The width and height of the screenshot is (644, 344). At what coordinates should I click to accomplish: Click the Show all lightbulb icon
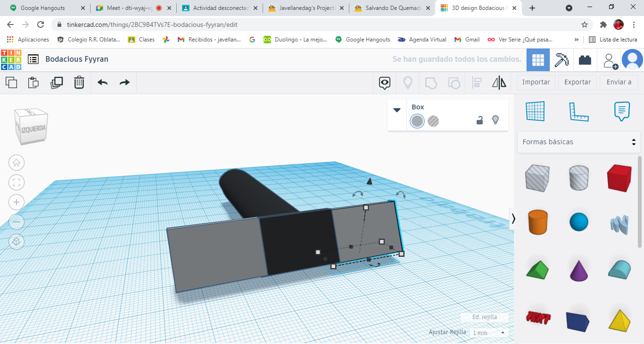(x=408, y=83)
